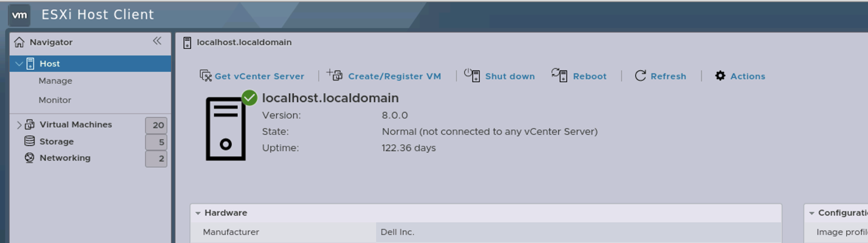The height and width of the screenshot is (243, 868).
Task: Select Networking in the Navigator
Action: click(x=65, y=158)
